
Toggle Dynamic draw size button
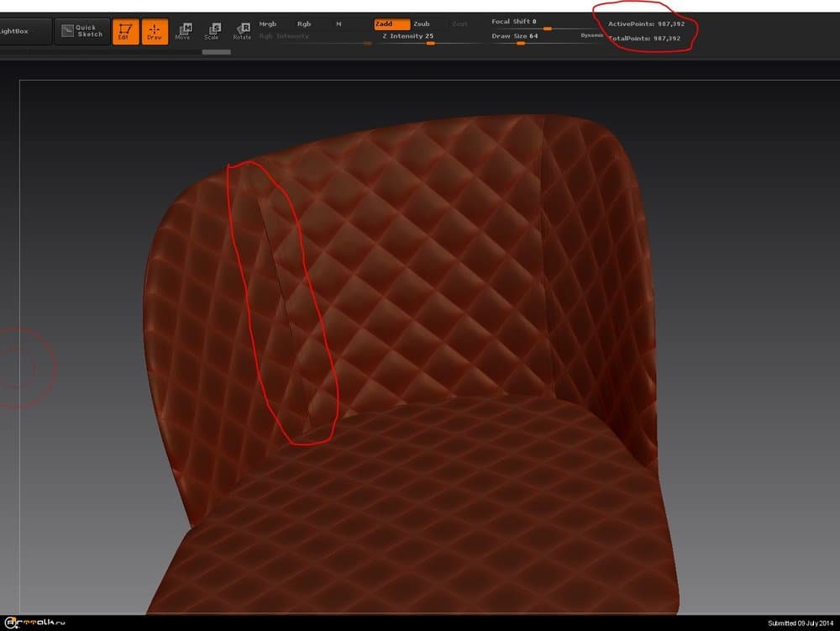click(591, 36)
